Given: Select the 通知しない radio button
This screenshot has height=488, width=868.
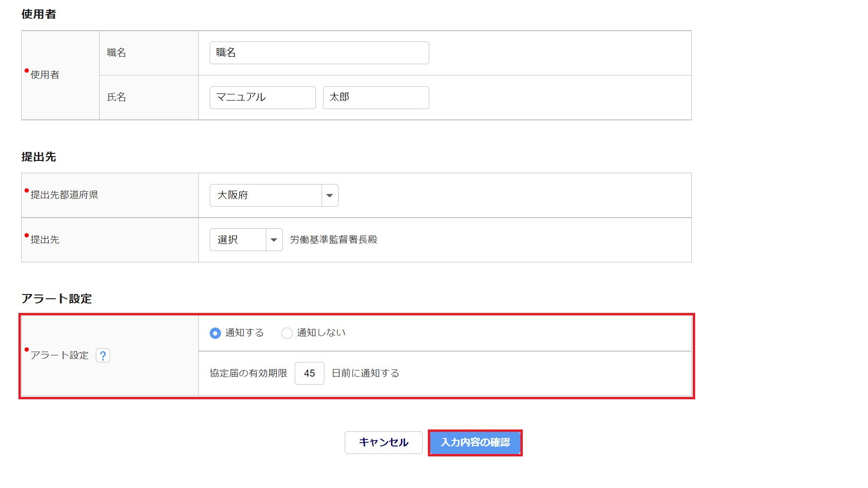Looking at the screenshot, I should pyautogui.click(x=287, y=333).
